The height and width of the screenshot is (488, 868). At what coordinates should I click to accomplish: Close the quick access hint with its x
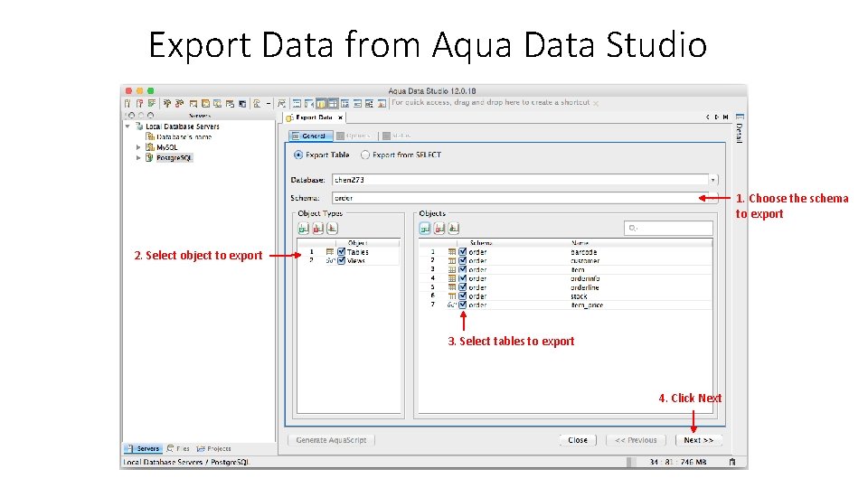pyautogui.click(x=596, y=103)
